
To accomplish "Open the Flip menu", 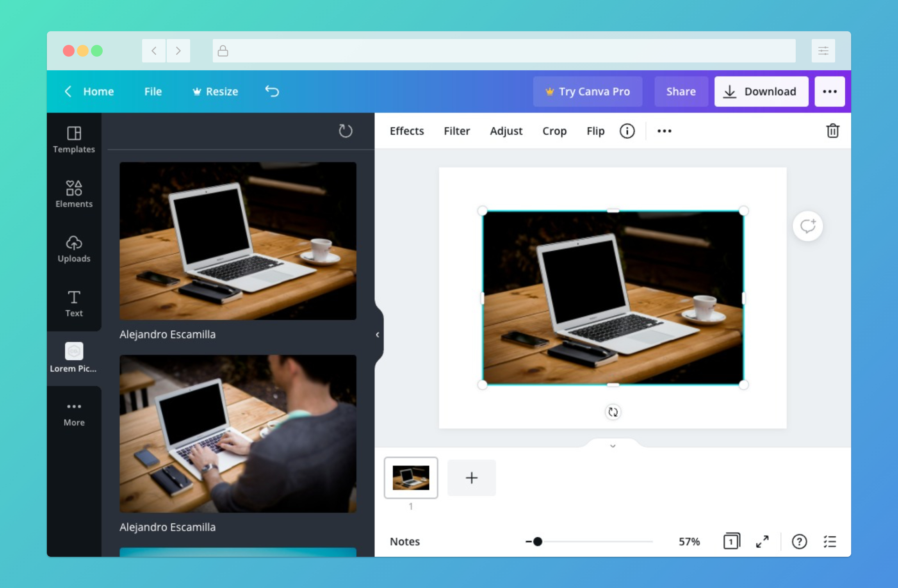I will click(x=595, y=131).
